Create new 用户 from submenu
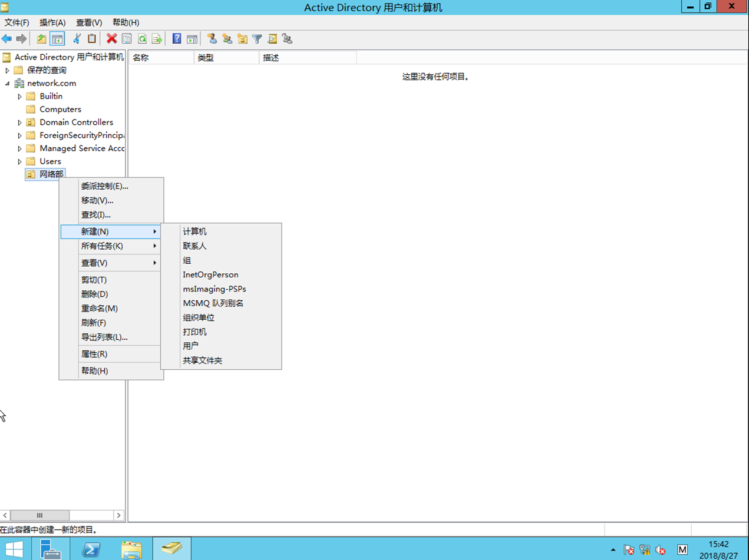Screen dimensions: 749x560 (221, 346)
